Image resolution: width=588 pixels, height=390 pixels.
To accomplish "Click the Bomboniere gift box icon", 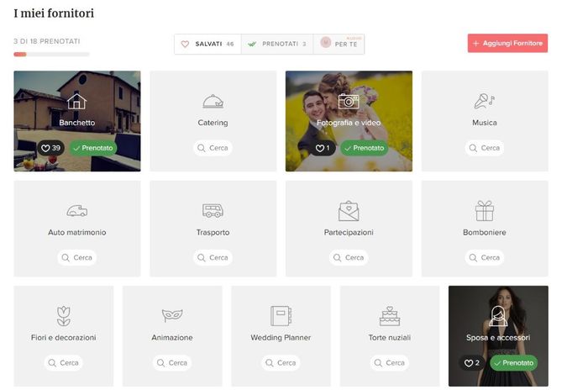I will [484, 210].
